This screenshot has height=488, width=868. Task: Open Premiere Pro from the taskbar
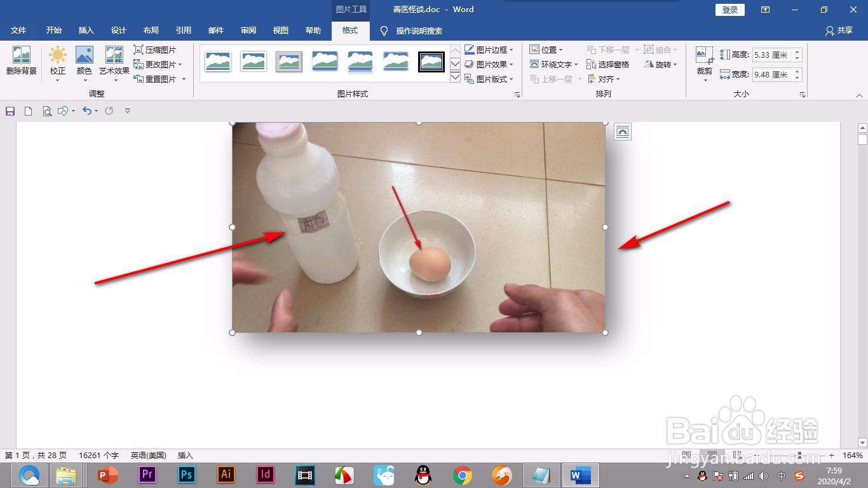click(147, 475)
